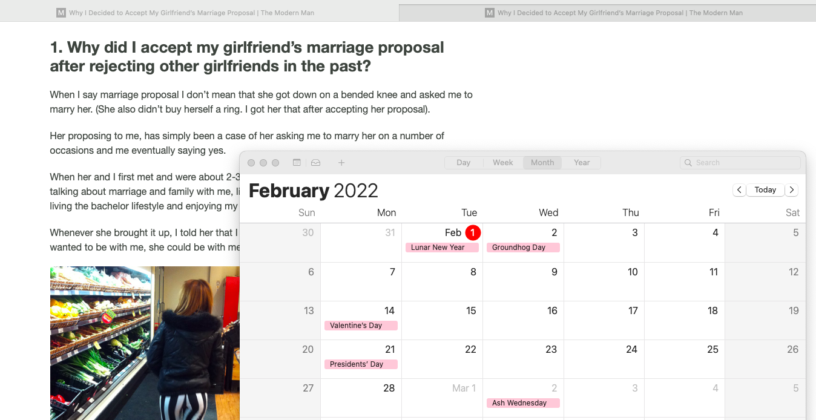Screen dimensions: 816x420
Task: Open the Presidents' Day event
Action: pyautogui.click(x=361, y=364)
